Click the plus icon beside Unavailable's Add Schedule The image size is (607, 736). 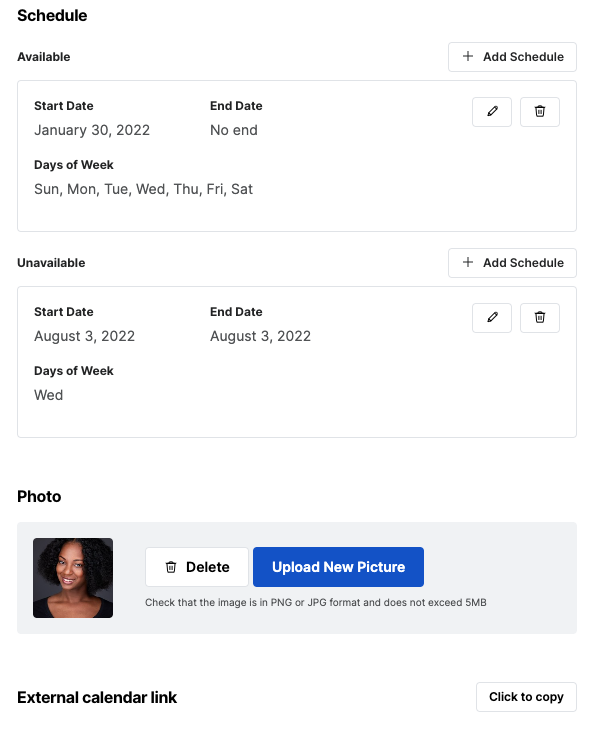tap(468, 262)
